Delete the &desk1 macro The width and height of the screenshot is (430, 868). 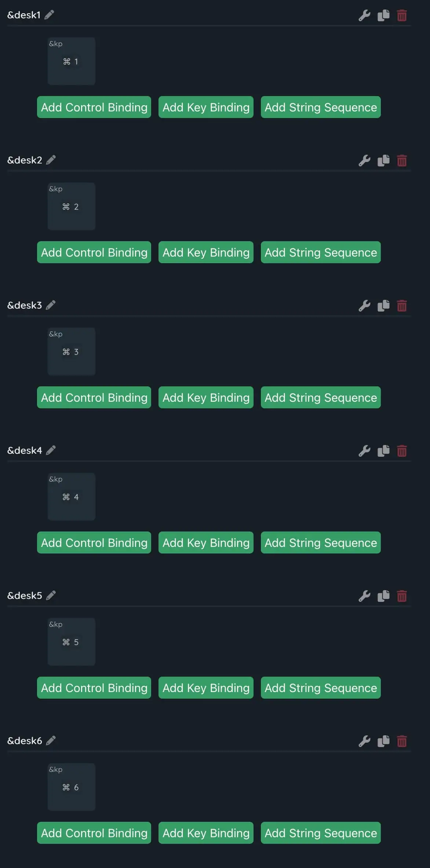pos(402,15)
